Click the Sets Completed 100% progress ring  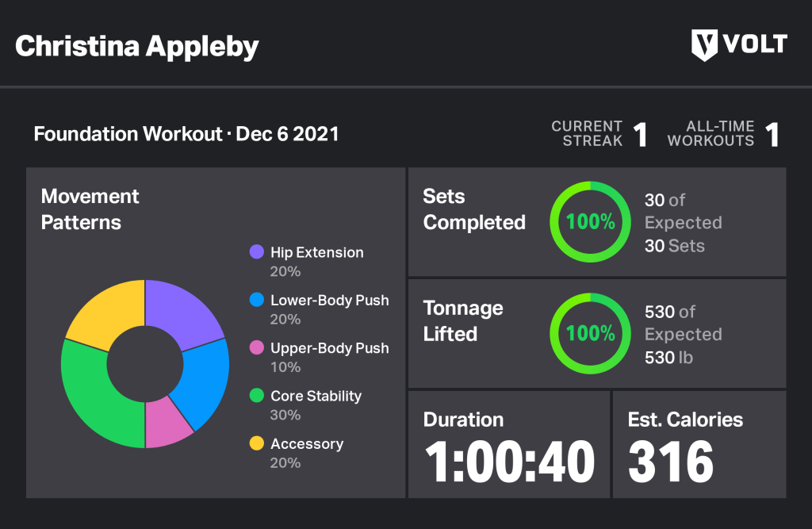pyautogui.click(x=590, y=222)
